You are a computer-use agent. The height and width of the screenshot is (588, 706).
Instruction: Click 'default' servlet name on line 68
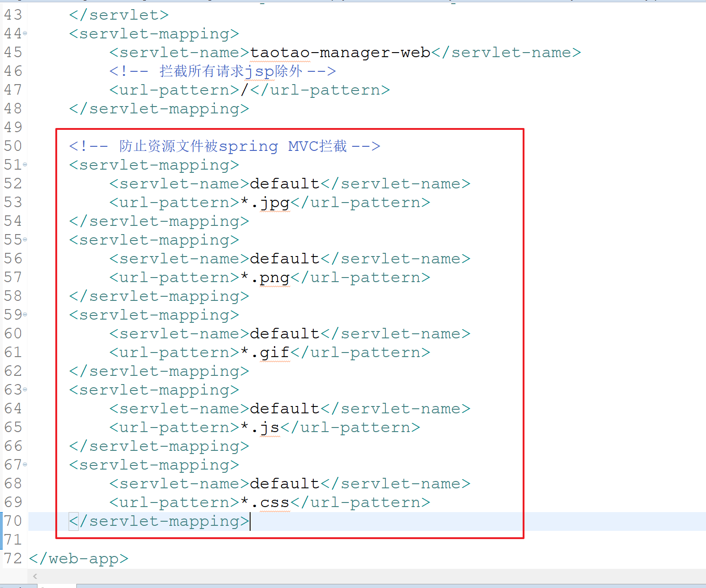(x=285, y=484)
